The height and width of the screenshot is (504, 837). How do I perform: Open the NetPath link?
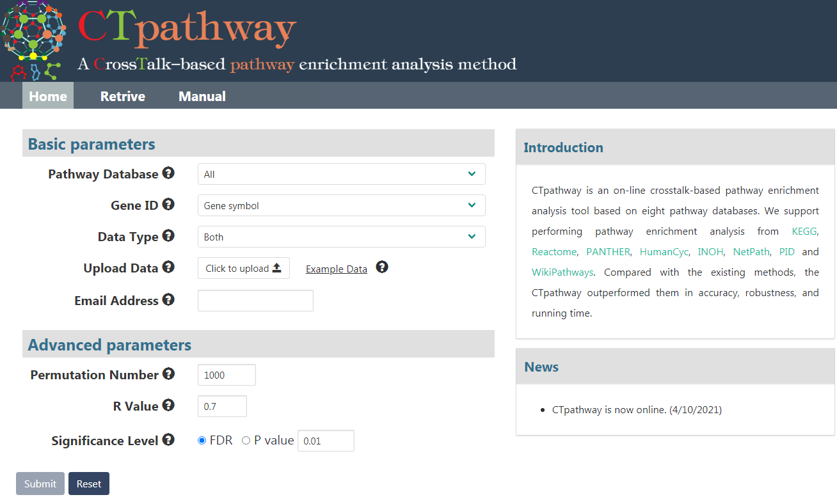(752, 252)
